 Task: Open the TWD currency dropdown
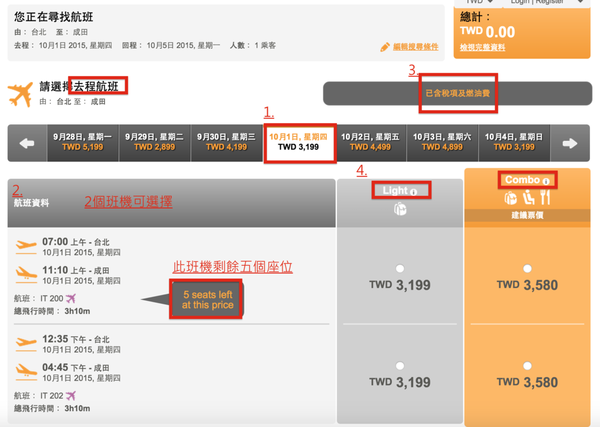[477, 3]
